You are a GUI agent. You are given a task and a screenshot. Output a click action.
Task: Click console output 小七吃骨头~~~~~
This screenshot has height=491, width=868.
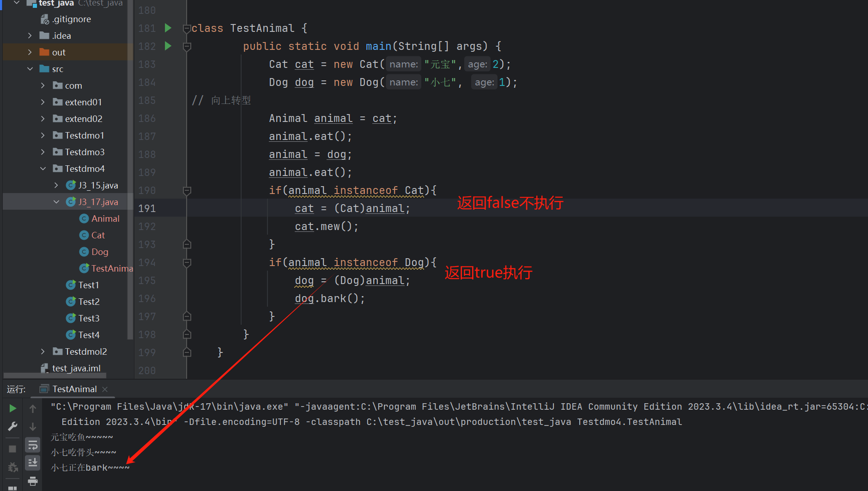coord(83,452)
